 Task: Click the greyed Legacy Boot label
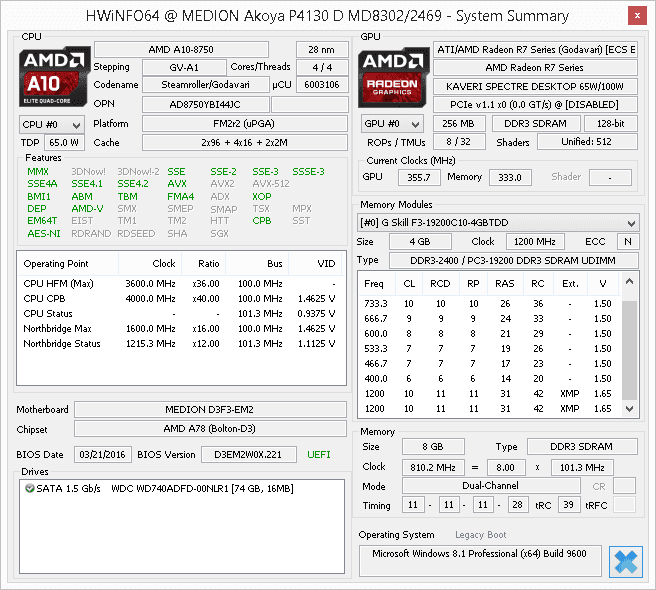pyautogui.click(x=481, y=535)
